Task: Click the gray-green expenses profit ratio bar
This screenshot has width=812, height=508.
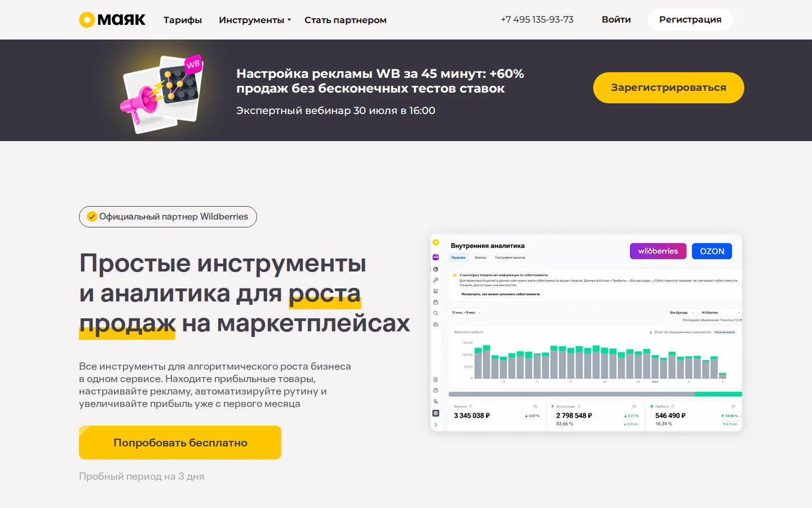Action: [595, 394]
